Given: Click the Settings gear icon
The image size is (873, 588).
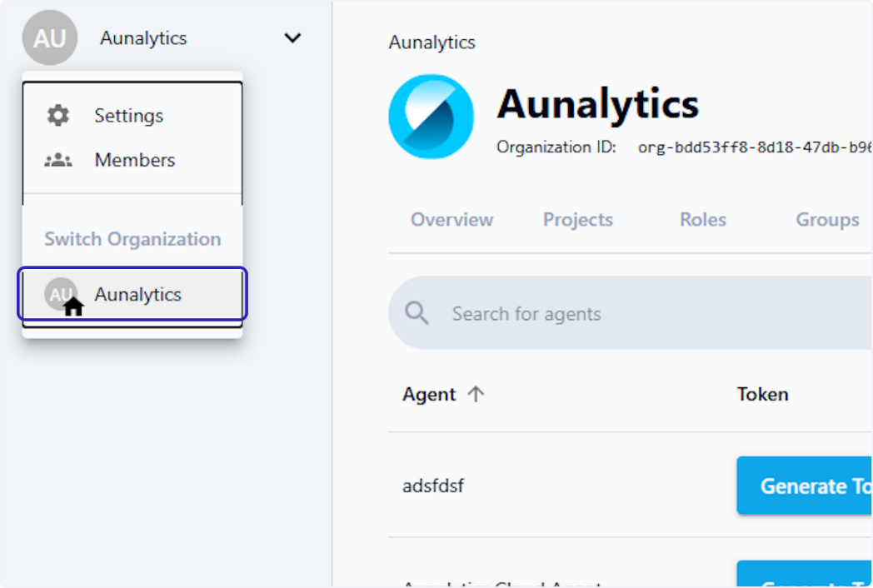Looking at the screenshot, I should point(58,115).
